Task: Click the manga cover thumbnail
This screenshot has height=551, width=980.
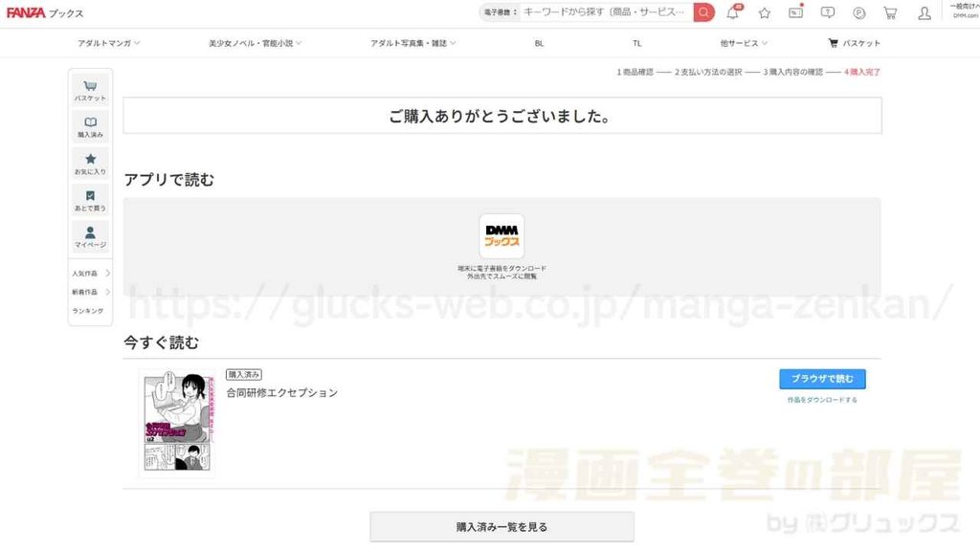Action: [177, 422]
